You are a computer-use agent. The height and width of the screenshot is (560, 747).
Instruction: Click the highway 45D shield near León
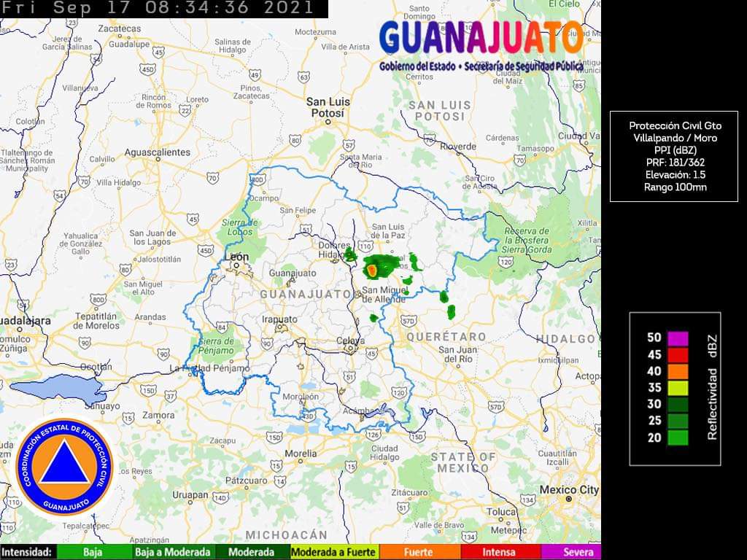pyautogui.click(x=205, y=249)
